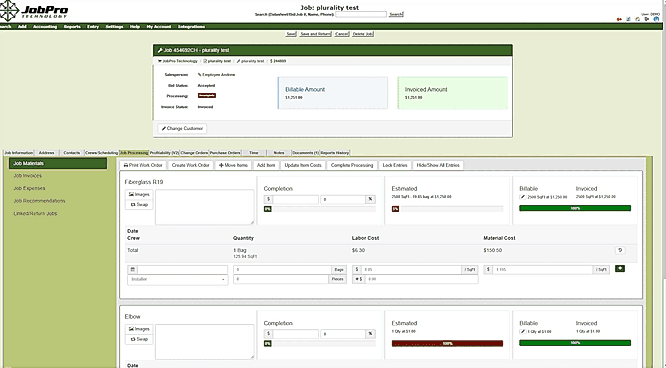Switch to Contacts tab
The height and width of the screenshot is (368, 666).
coord(72,153)
